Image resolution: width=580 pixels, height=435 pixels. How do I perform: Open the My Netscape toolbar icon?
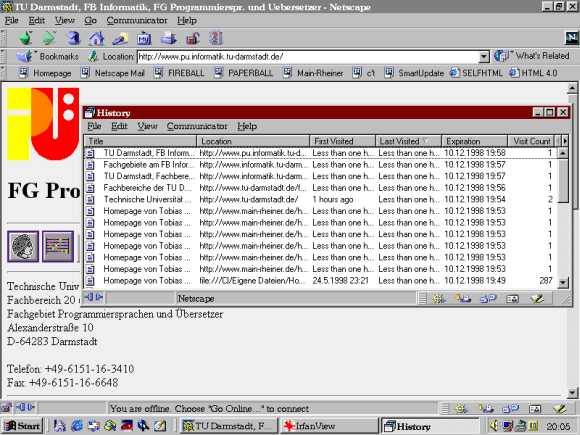[144, 38]
